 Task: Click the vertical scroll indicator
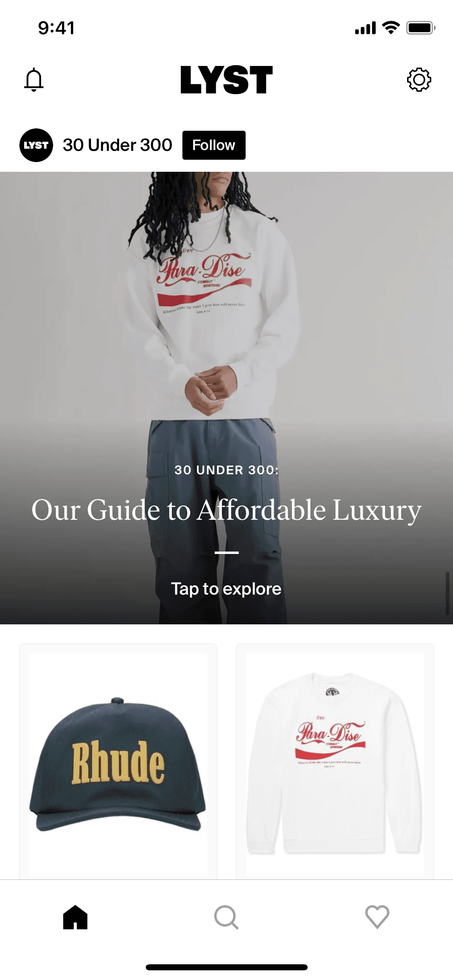coord(447,593)
